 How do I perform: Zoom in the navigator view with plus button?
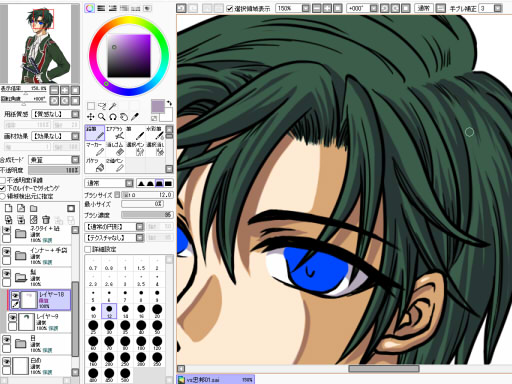click(65, 90)
